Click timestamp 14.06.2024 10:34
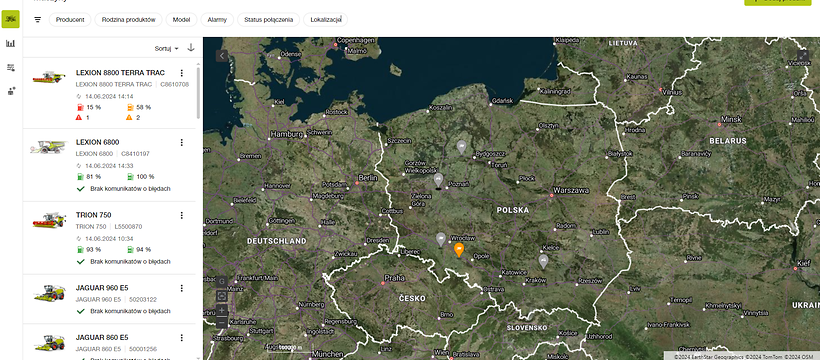Viewport: 820px width, 360px height. [110, 239]
